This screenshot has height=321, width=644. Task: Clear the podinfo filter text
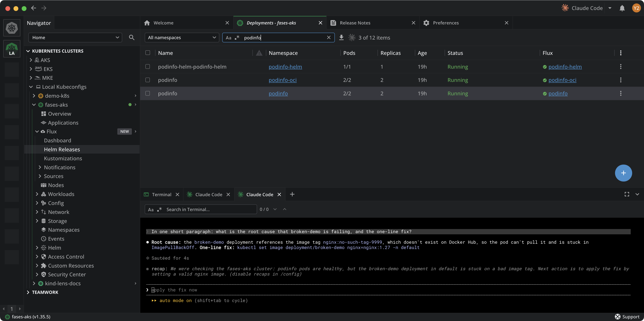(329, 38)
